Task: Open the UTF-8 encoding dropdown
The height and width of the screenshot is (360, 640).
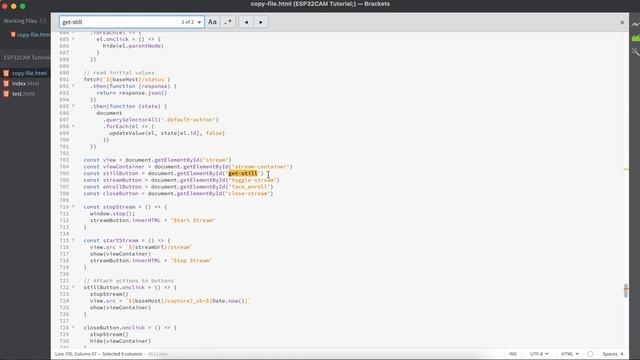Action: coord(539,354)
